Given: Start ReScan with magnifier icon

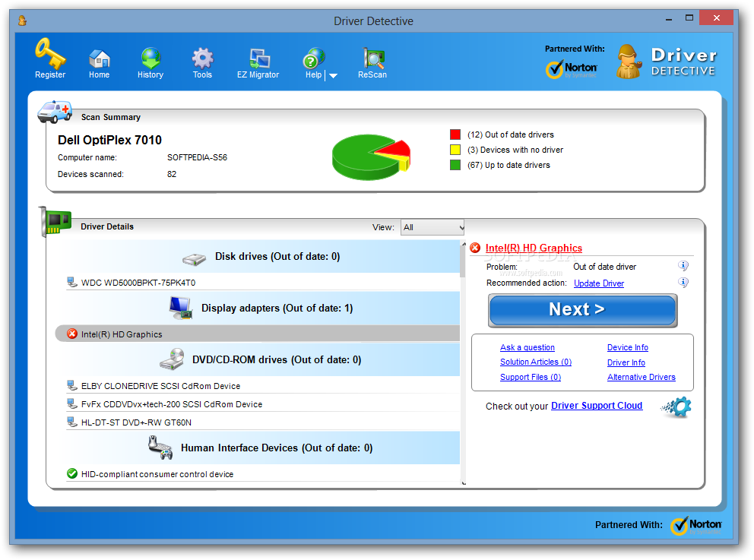Looking at the screenshot, I should pos(372,59).
